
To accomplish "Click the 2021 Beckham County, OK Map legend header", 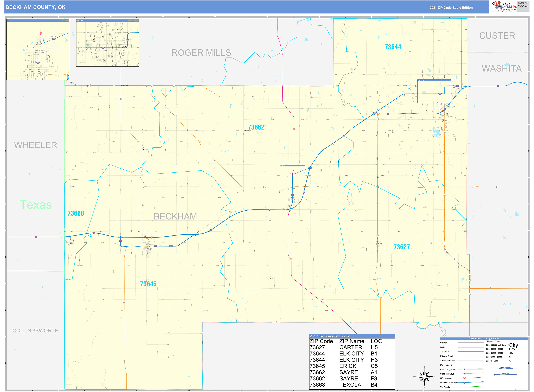I will click(x=484, y=339).
